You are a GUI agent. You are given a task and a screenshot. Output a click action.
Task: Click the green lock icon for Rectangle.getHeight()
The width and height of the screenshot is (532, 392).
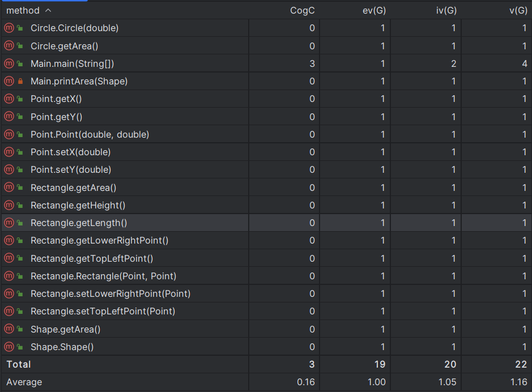[20, 205]
